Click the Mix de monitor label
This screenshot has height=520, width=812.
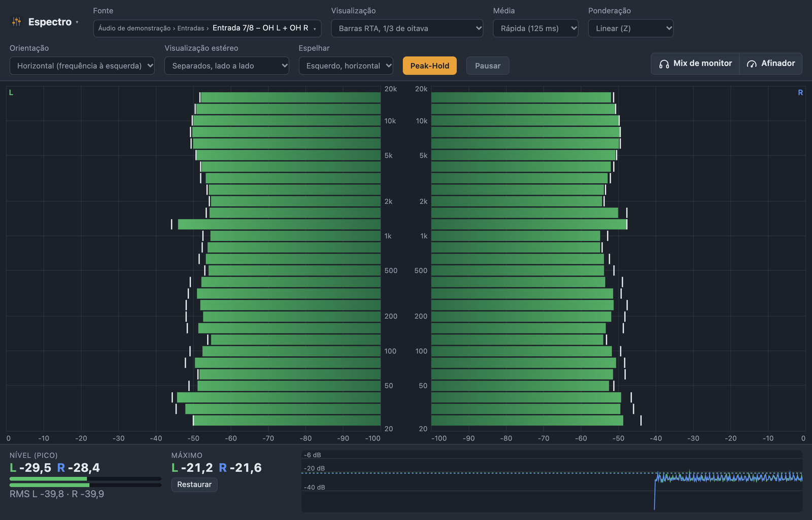[x=702, y=63]
